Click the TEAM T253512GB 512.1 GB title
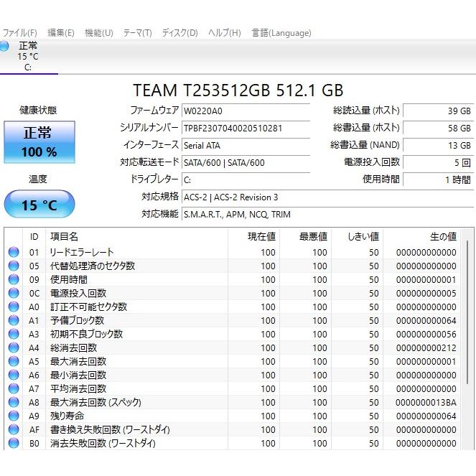Viewport: 476px width, 476px height. pos(238,90)
